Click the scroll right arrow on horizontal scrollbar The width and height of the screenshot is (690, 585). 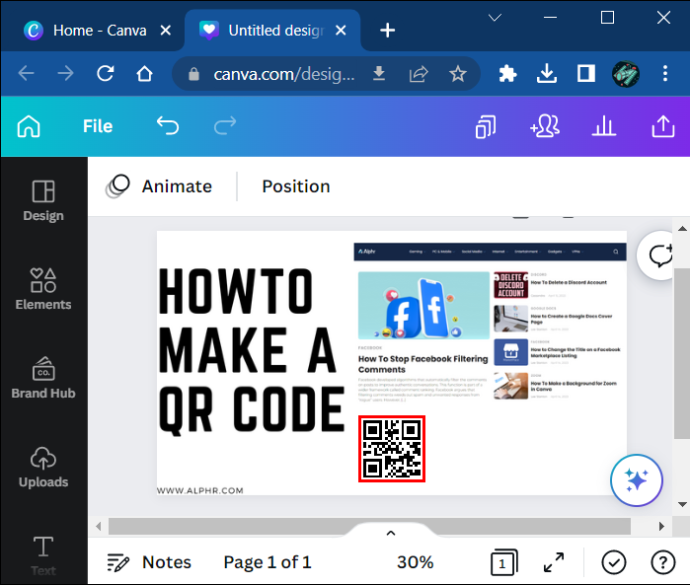click(661, 526)
